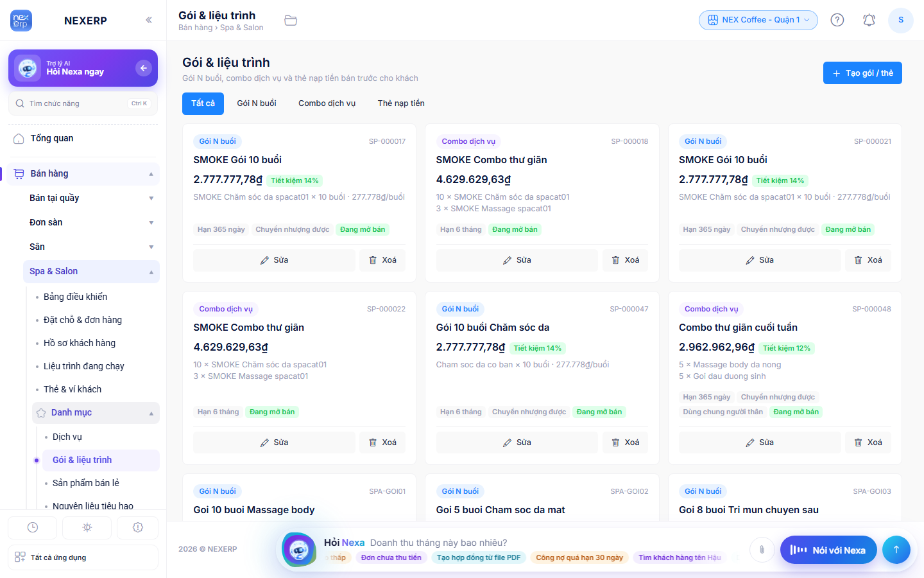The width and height of the screenshot is (924, 578).
Task: Expand the Bán tại quầy submenu
Action: click(91, 198)
